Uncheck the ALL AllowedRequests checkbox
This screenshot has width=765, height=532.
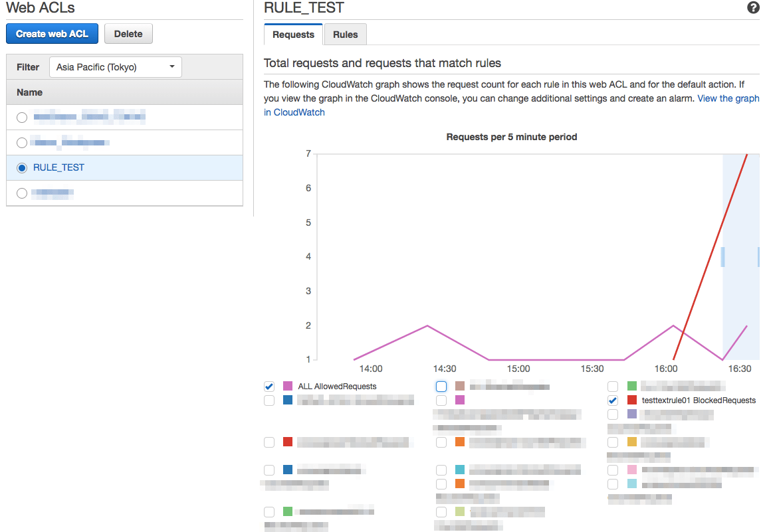(269, 387)
